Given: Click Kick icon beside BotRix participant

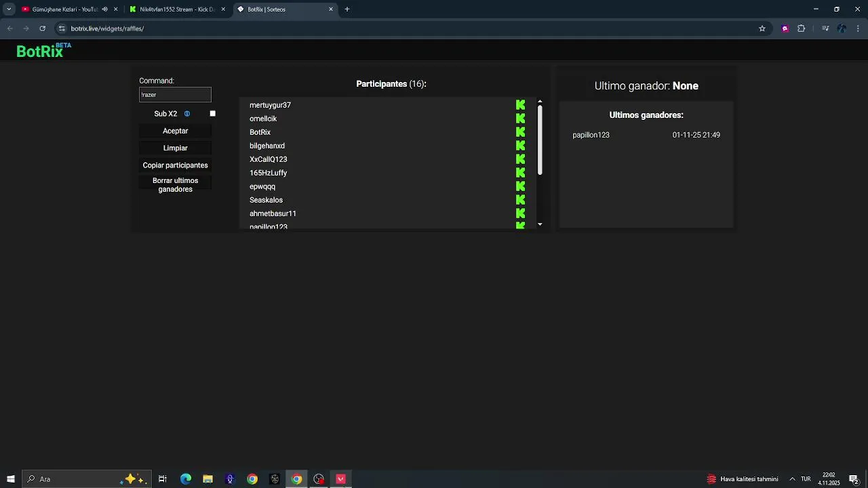Looking at the screenshot, I should tap(520, 132).
